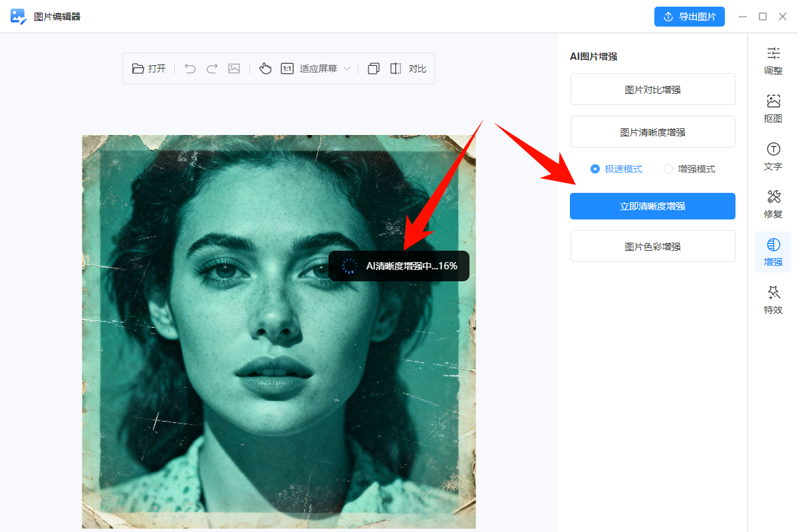Viewport: 798px width, 532px height.
Task: Click the 1:1 actual size icon
Action: pyautogui.click(x=287, y=68)
